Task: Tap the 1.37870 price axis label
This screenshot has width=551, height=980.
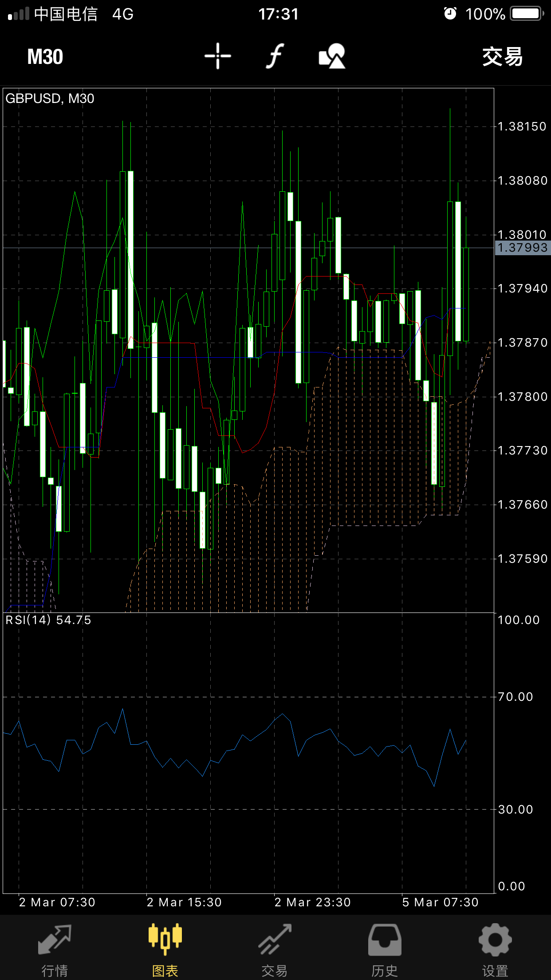Action: click(x=523, y=343)
